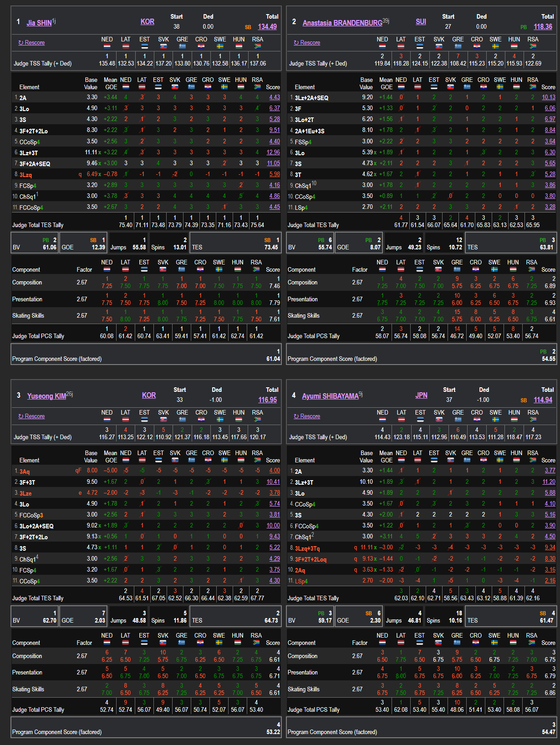Screen dimensions: 560x745
Task: Click Rescore under Ayumi SHIBAYAMA
Action: pyautogui.click(x=307, y=416)
